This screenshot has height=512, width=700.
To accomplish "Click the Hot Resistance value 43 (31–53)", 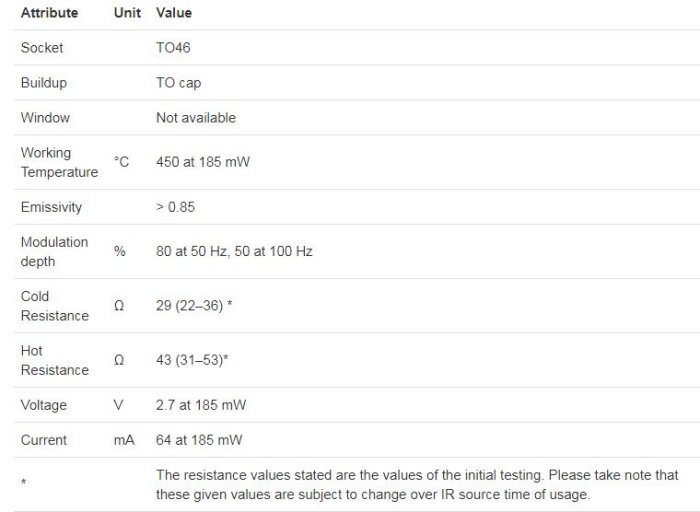I will (192, 360).
